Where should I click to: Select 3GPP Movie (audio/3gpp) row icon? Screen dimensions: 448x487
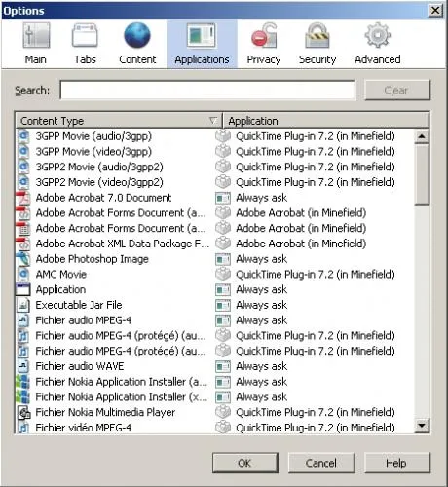23,136
